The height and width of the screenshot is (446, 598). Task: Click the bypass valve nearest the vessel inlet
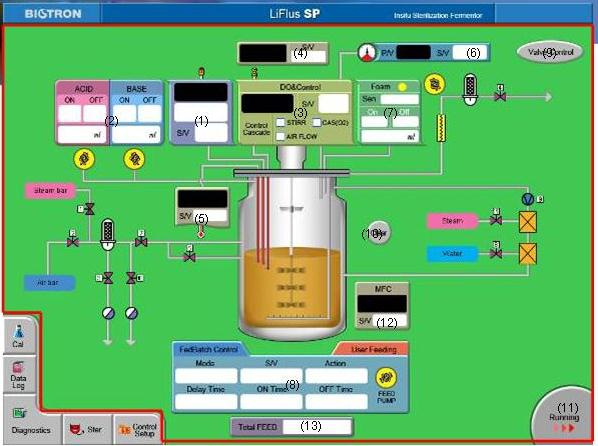[189, 257]
